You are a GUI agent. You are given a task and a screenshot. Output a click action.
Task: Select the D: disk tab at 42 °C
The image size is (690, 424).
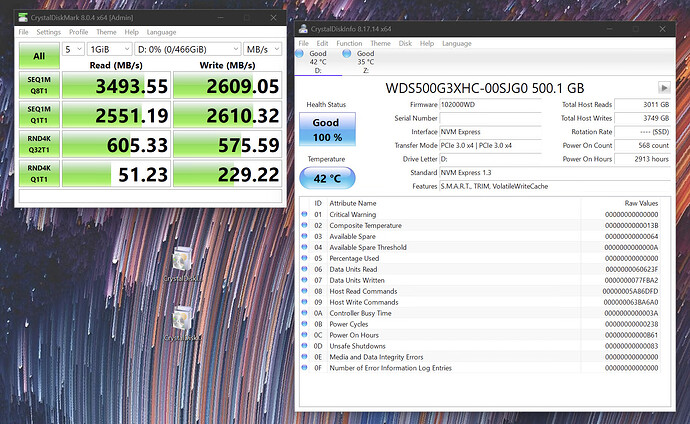pyautogui.click(x=318, y=62)
